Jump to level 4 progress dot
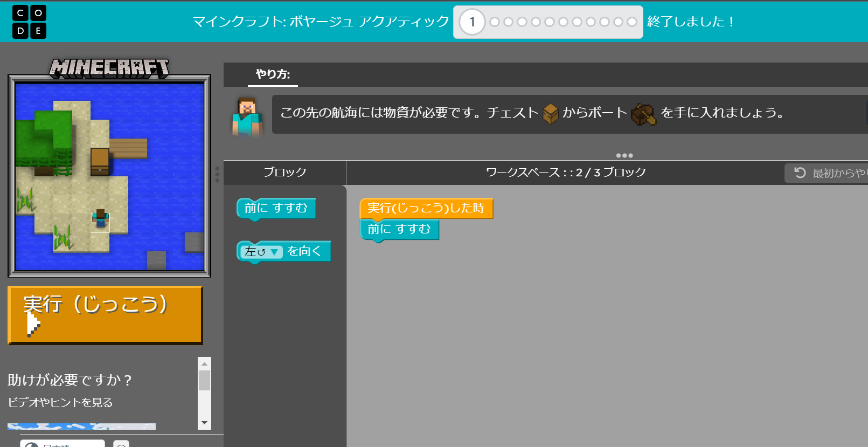 (x=522, y=22)
